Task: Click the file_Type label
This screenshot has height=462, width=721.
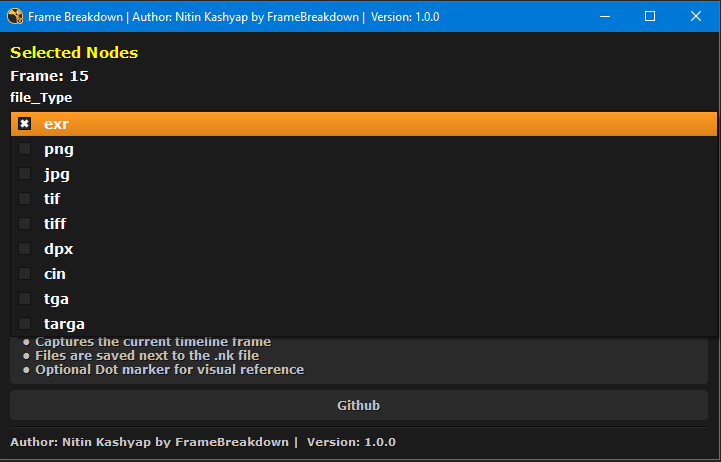Action: tap(41, 98)
